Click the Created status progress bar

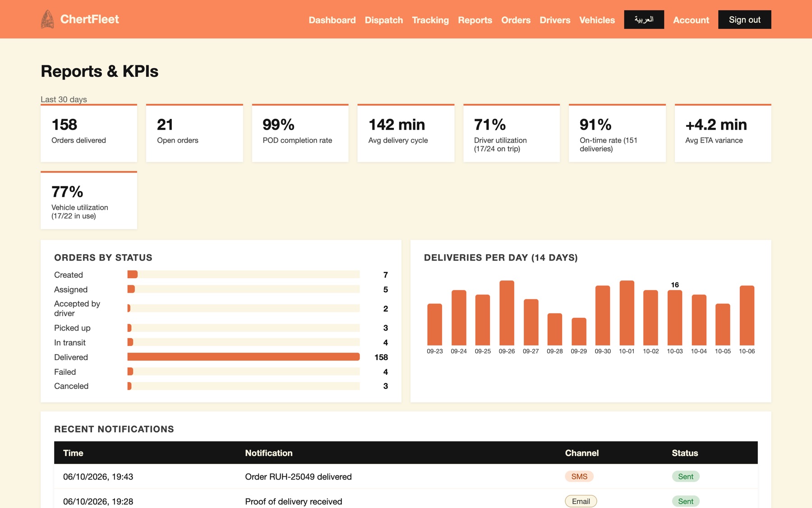pyautogui.click(x=244, y=275)
